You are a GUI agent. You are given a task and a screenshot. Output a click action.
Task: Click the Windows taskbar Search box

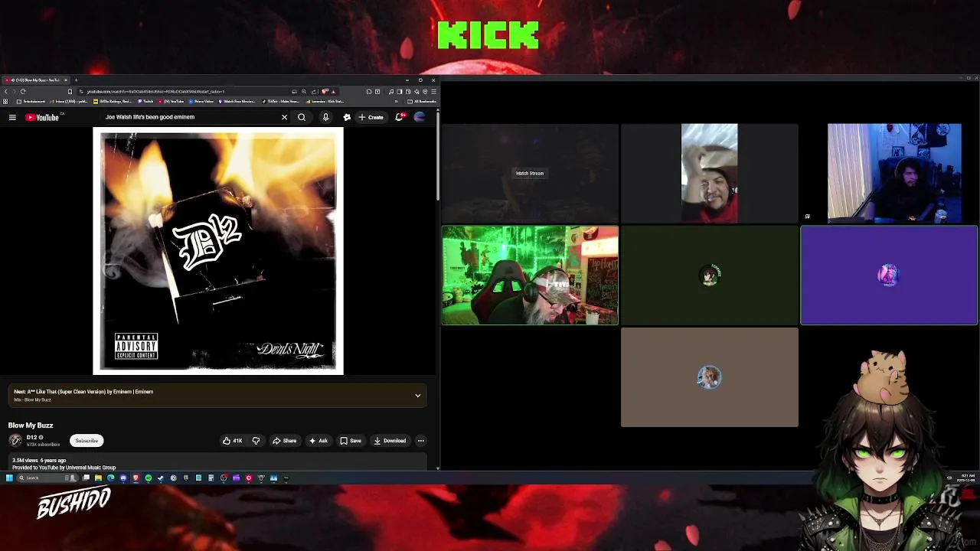tap(47, 478)
